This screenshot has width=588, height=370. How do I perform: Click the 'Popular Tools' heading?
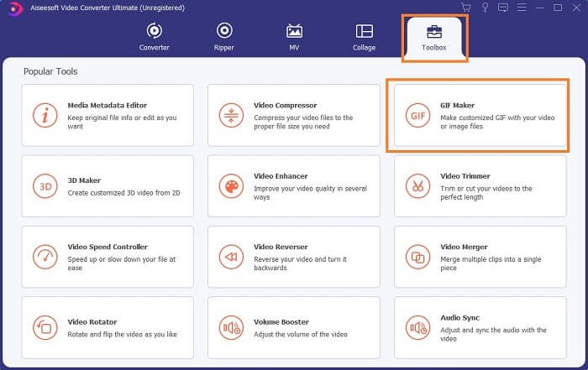pos(50,71)
